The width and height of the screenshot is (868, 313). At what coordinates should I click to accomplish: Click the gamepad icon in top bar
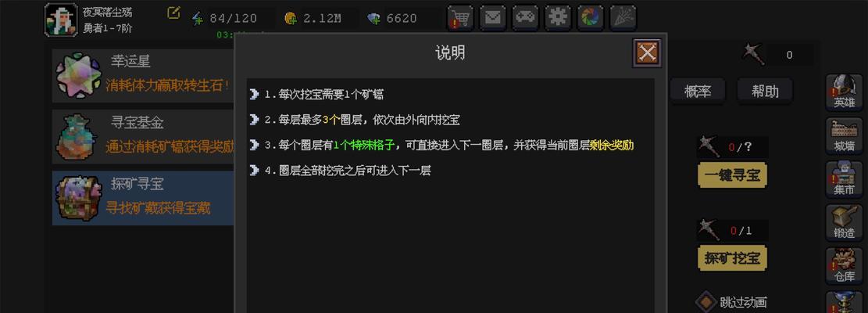point(525,18)
